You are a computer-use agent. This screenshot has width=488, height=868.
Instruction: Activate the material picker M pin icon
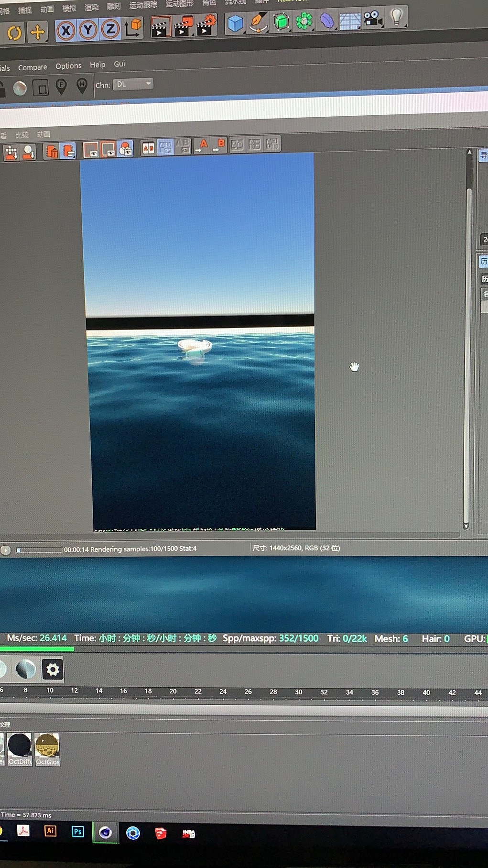[82, 86]
